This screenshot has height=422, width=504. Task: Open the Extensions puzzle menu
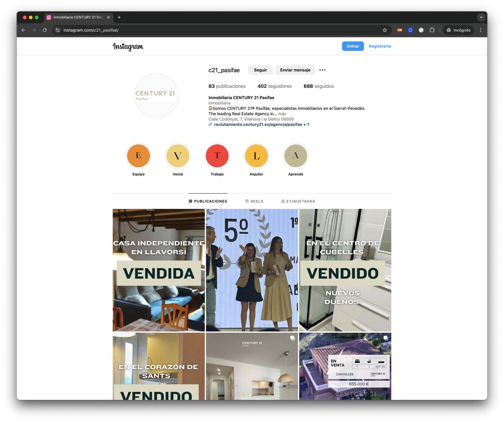click(x=432, y=30)
